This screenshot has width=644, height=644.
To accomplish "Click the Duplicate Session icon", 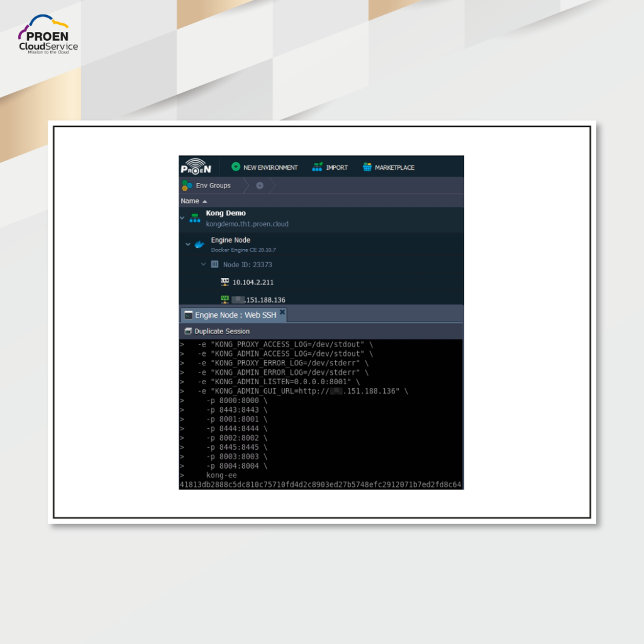I will coord(188,331).
